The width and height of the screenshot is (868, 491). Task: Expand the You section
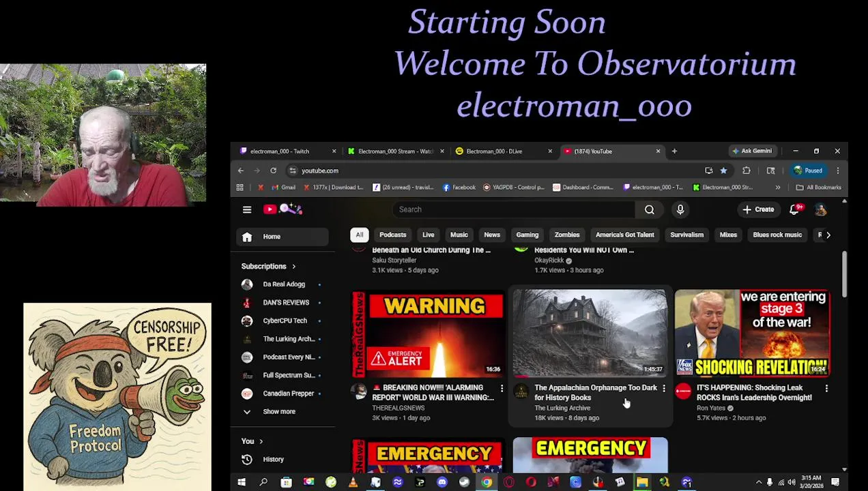click(252, 442)
